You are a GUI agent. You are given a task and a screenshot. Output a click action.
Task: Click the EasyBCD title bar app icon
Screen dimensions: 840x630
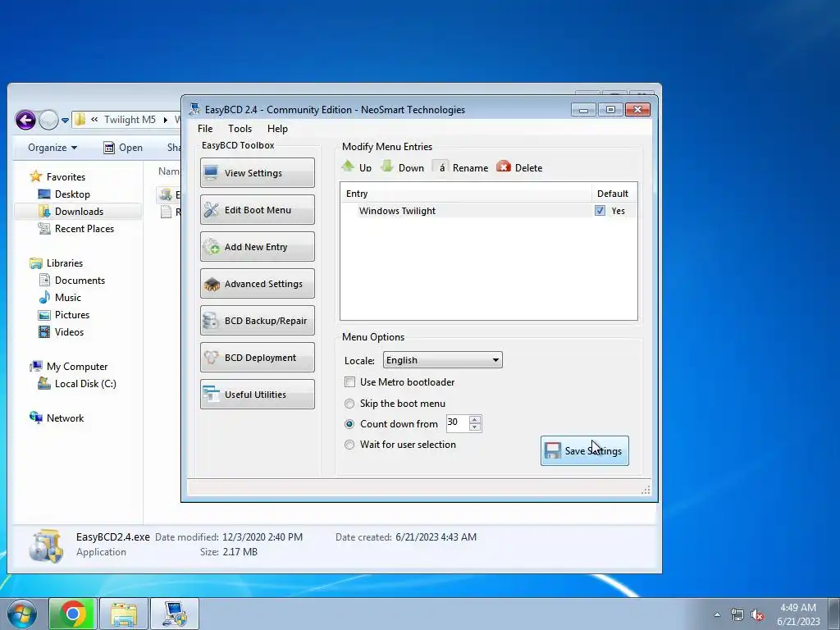point(194,109)
